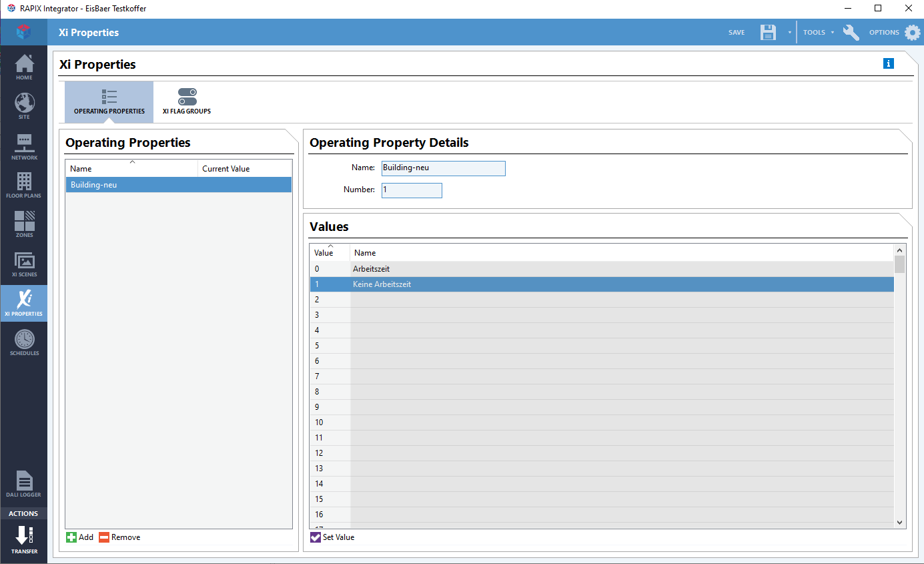Focus the Number input field
The width and height of the screenshot is (924, 564).
point(412,190)
